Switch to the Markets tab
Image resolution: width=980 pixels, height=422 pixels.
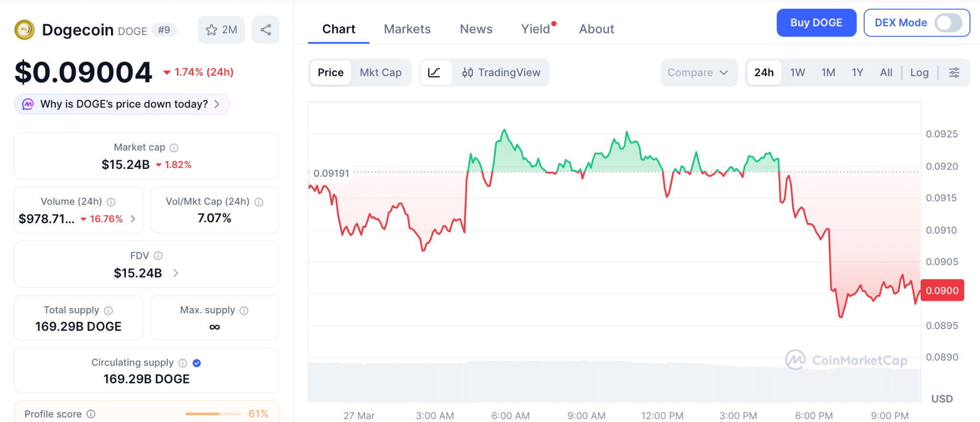(x=407, y=29)
